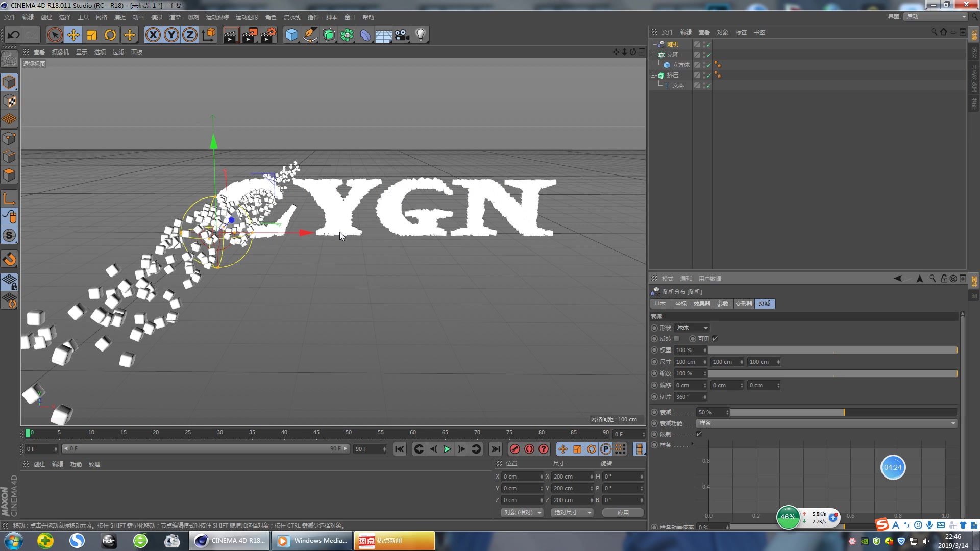Click the Undo arrow icon
Viewport: 980px width, 551px height.
pyautogui.click(x=14, y=35)
